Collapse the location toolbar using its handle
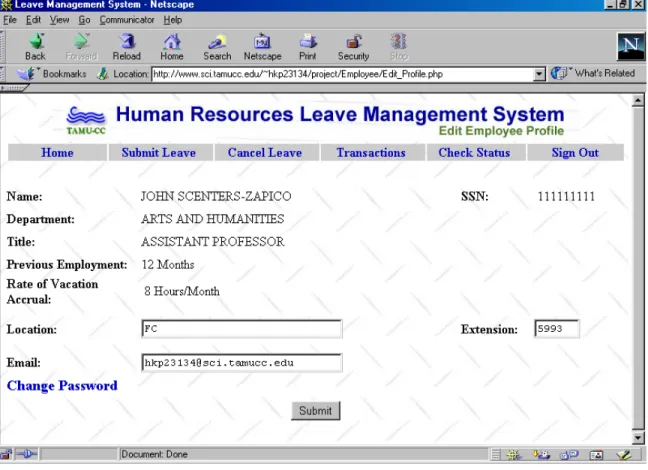Image resolution: width=648 pixels, height=470 pixels. coord(2,74)
